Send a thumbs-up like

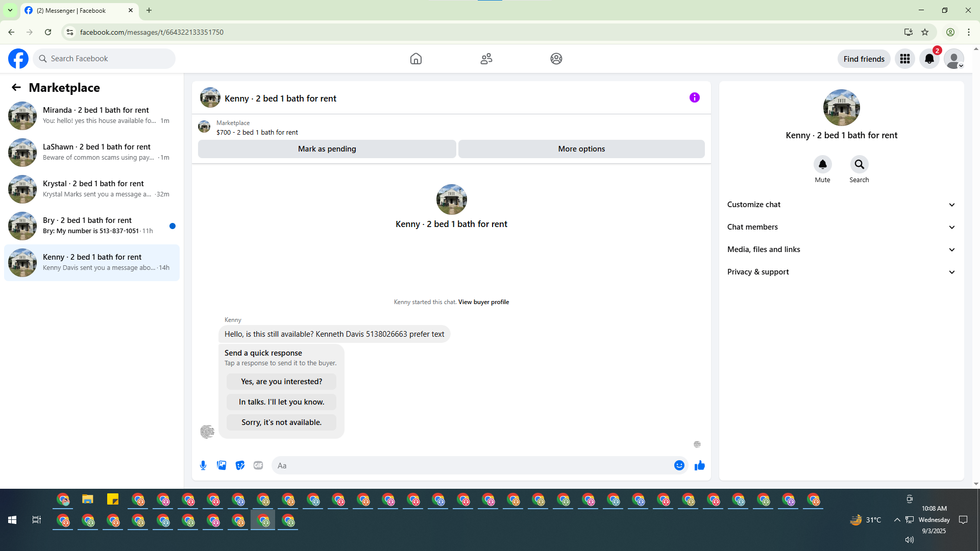700,465
